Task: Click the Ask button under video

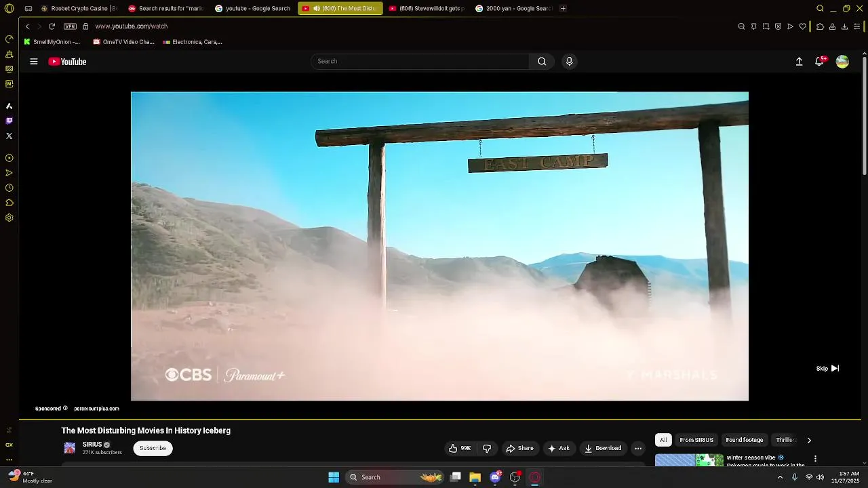Action: (x=559, y=448)
